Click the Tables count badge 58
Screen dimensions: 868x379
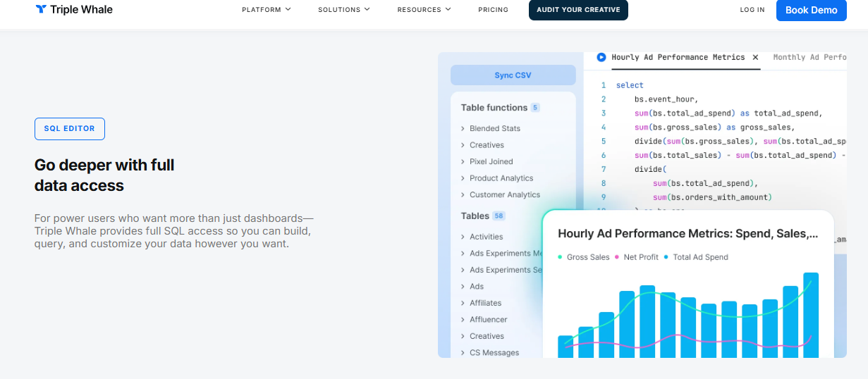tap(499, 216)
